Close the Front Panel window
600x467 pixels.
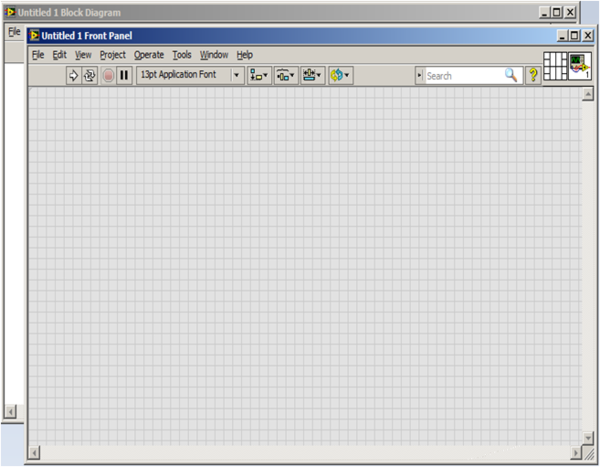[588, 36]
